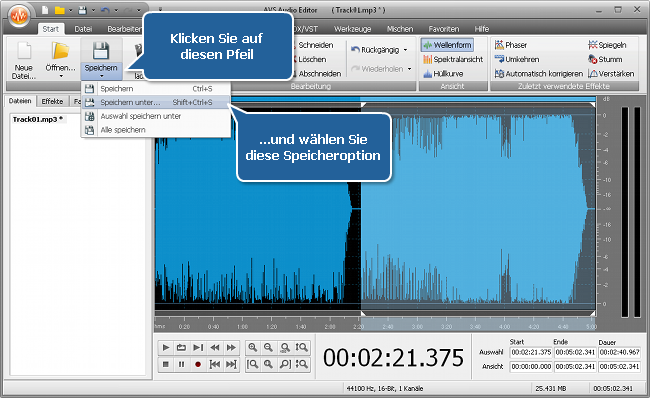Open dropdown arrow beside quick access folder
650x398 pixels.
point(70,10)
